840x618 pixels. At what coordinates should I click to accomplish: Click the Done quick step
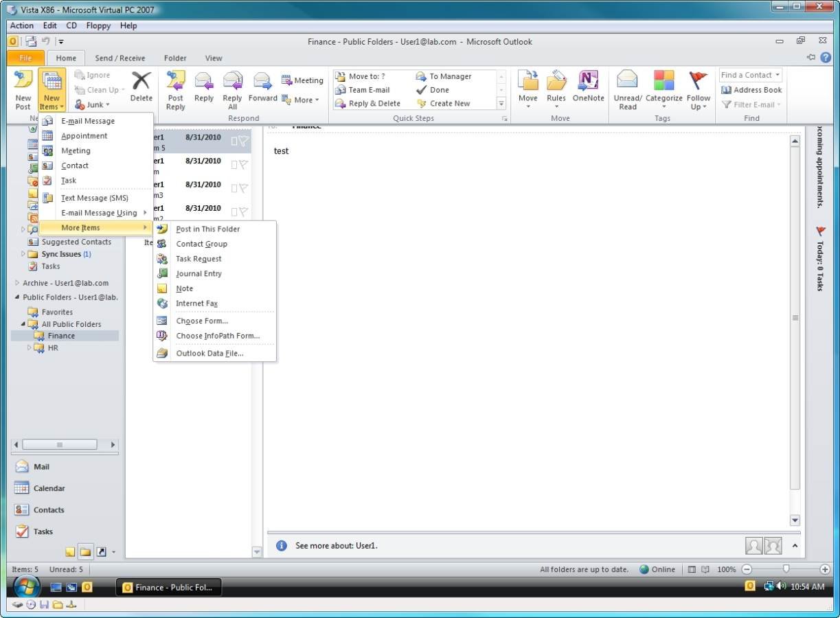[x=439, y=90]
